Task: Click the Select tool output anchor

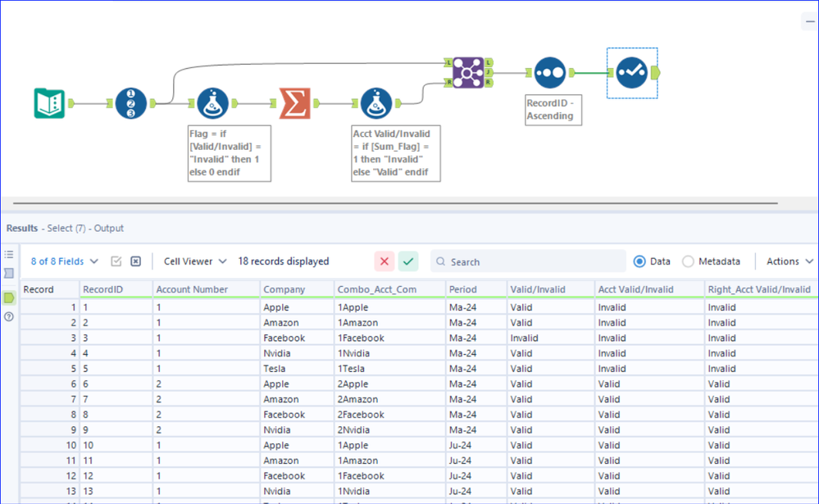Action: 656,73
